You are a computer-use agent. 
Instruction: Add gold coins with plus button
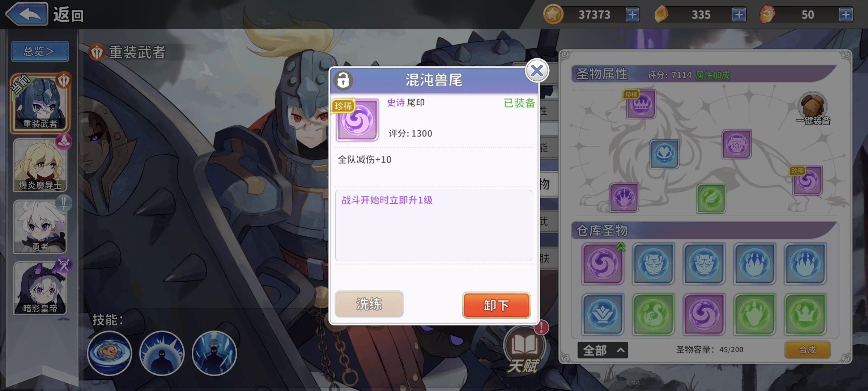click(x=632, y=15)
